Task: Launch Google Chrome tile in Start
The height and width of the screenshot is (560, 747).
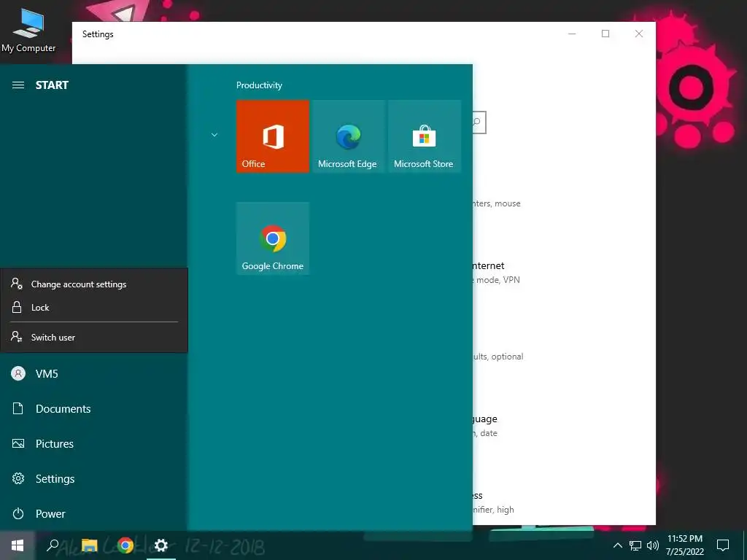Action: [x=273, y=238]
